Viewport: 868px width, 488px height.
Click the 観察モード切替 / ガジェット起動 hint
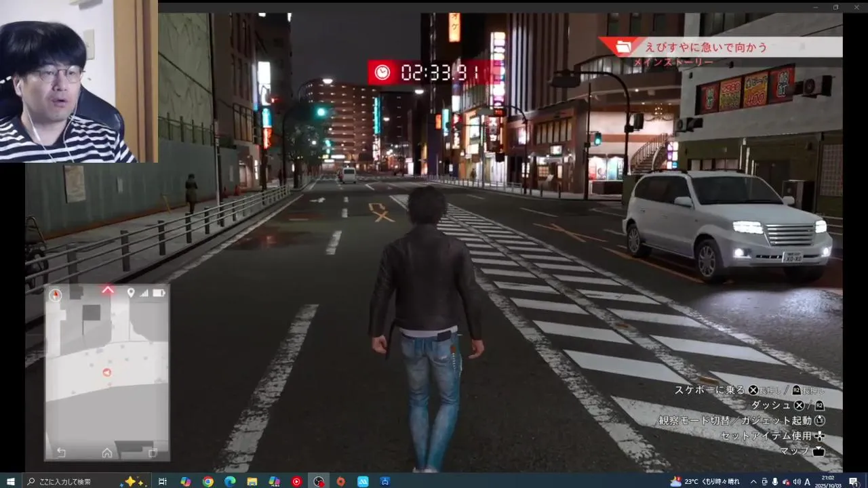pos(735,420)
